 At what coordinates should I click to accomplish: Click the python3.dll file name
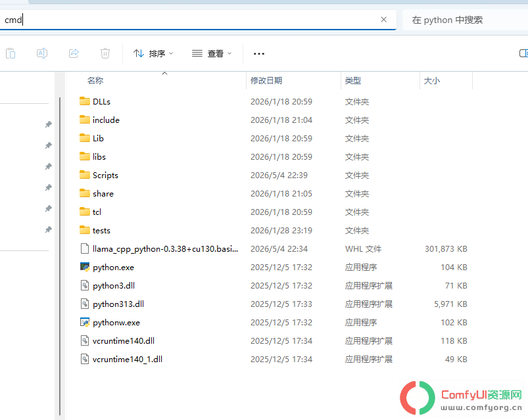tap(114, 286)
